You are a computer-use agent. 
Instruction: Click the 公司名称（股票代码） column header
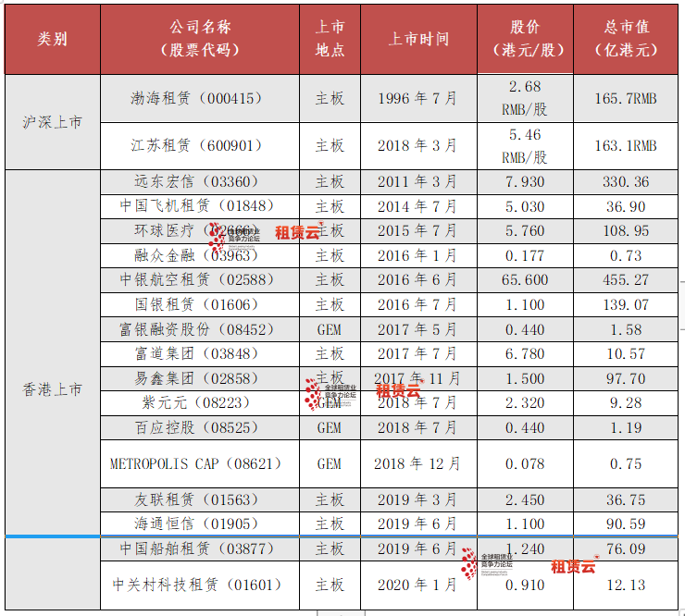200,39
